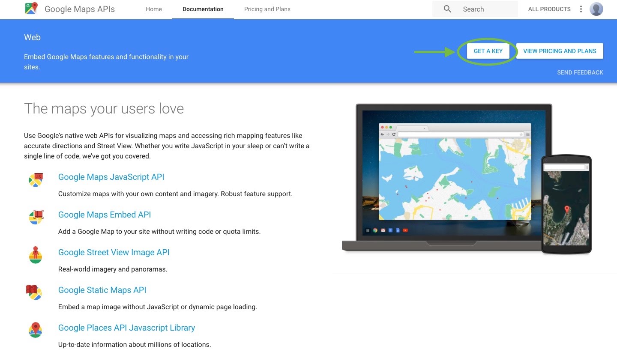Click the Street View pegman icon
Viewport: 617px width, 364px height.
36,255
